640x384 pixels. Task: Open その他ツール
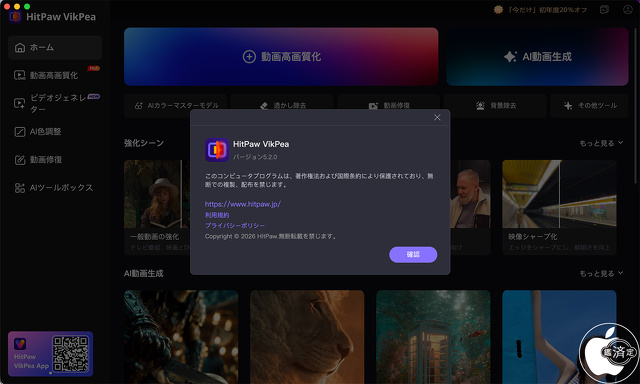click(x=589, y=106)
